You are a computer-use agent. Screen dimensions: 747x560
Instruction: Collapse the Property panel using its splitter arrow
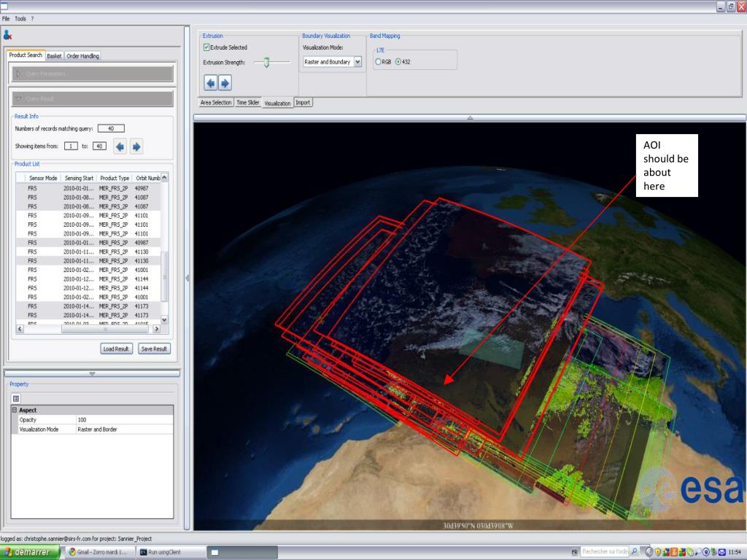point(92,374)
